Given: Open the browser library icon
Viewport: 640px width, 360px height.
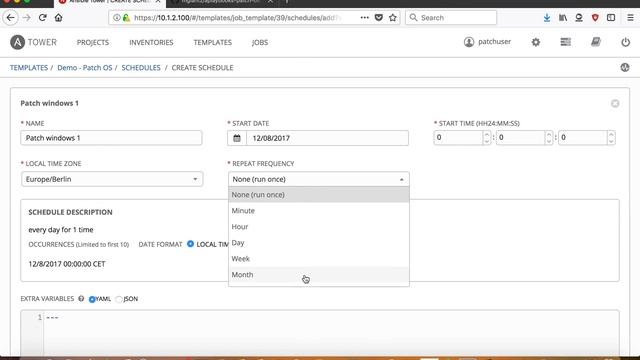Looking at the screenshot, I should 563,18.
